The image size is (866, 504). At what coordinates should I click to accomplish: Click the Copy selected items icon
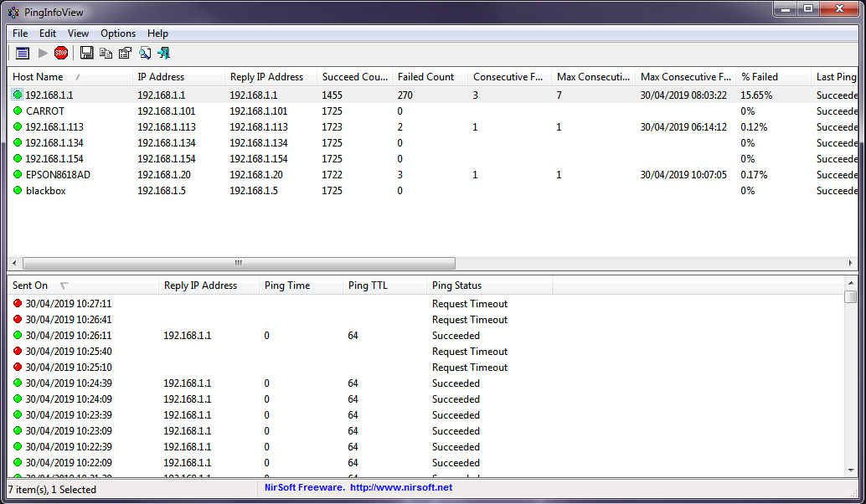(x=106, y=53)
